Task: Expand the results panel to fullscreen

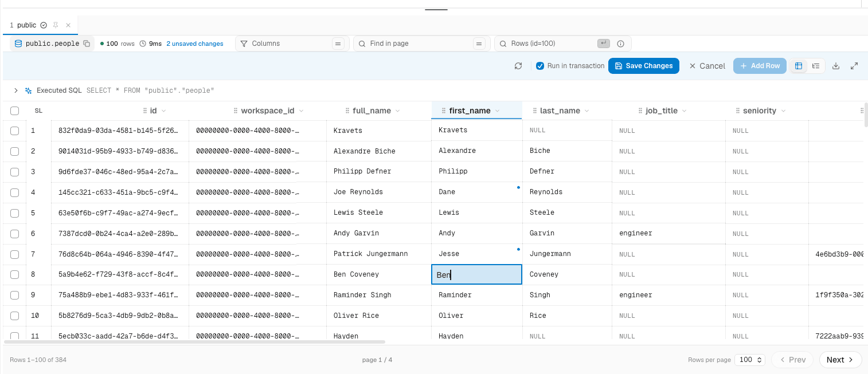Action: click(854, 66)
